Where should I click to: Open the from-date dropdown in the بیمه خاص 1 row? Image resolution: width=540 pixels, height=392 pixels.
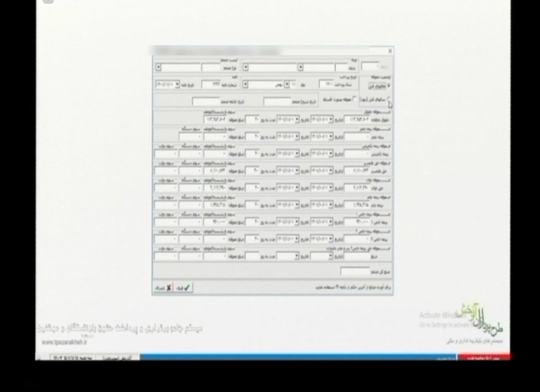tap(331, 222)
